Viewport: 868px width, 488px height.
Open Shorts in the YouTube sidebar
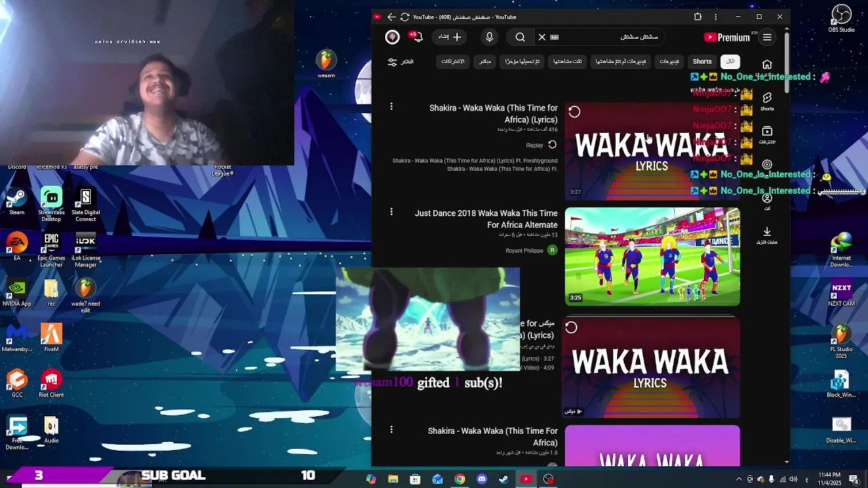pos(767,102)
